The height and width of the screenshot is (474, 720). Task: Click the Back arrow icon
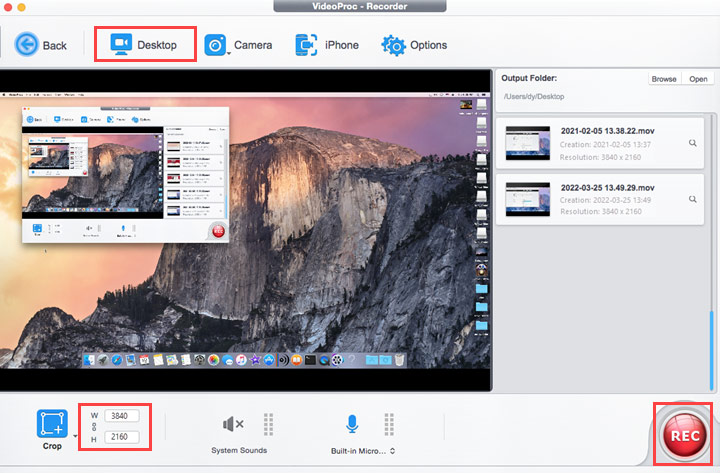tap(26, 45)
